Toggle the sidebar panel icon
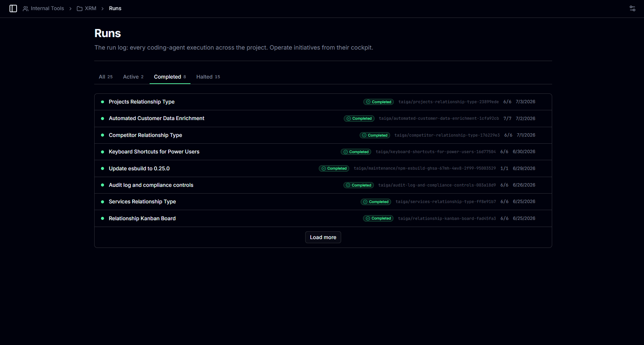644x345 pixels. 13,8
